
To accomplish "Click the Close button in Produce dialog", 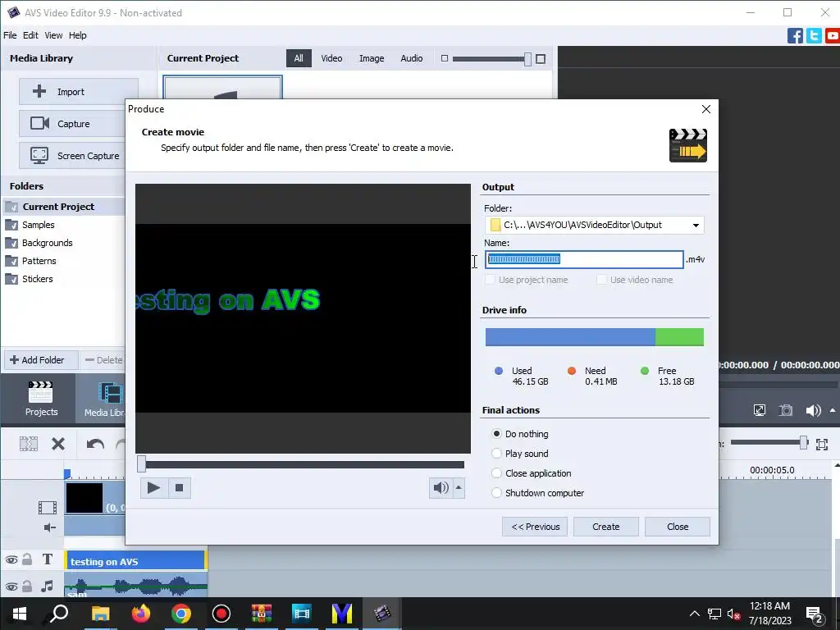I will [677, 527].
